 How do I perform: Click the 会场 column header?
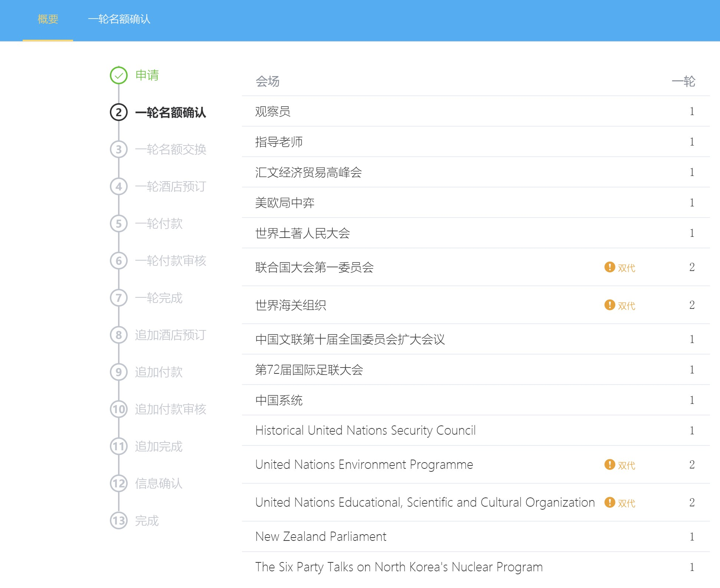[x=268, y=81]
